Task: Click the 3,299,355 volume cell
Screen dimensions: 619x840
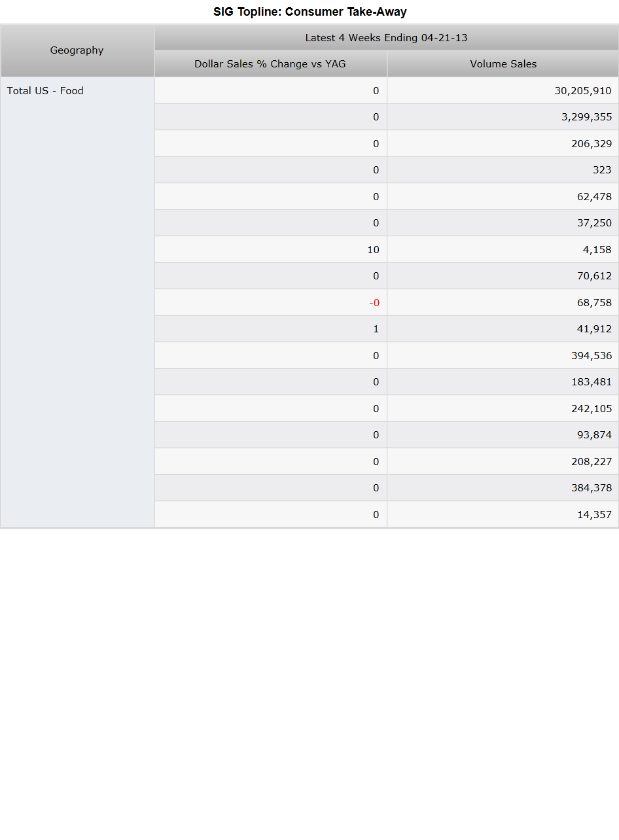Action: [503, 117]
